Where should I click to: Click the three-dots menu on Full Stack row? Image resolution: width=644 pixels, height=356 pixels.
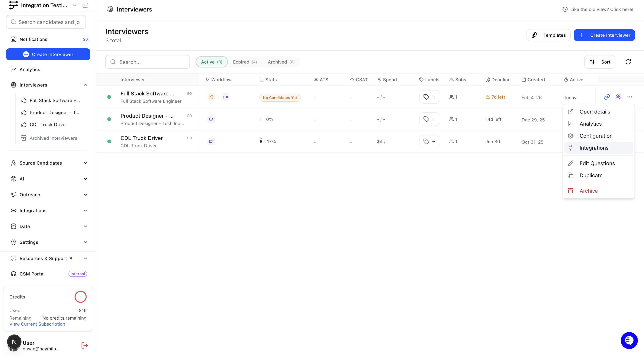point(630,97)
